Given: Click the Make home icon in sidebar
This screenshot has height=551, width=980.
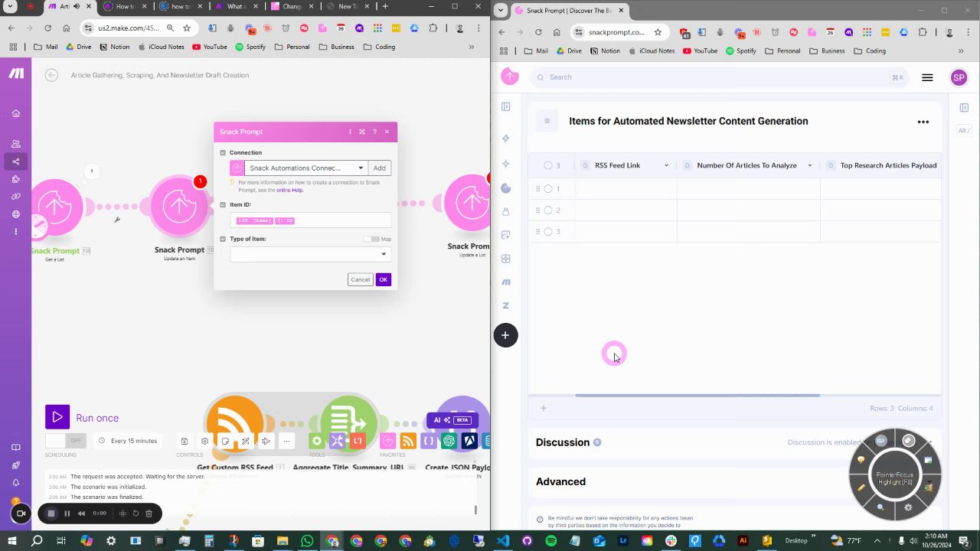Looking at the screenshot, I should tap(15, 113).
